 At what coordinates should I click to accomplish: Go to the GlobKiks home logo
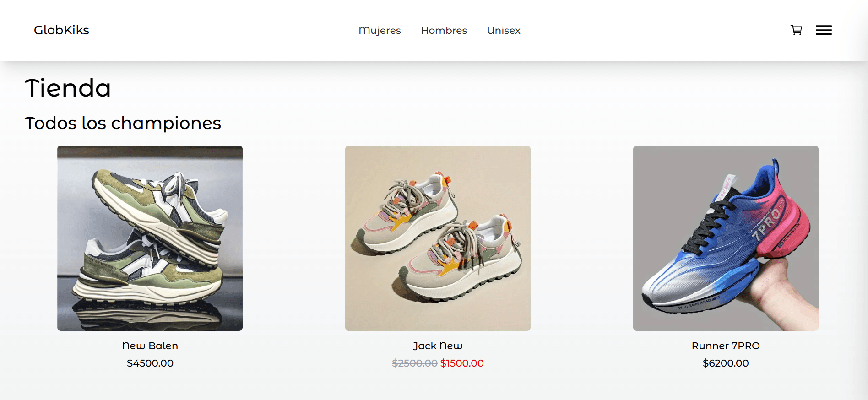pos(61,30)
